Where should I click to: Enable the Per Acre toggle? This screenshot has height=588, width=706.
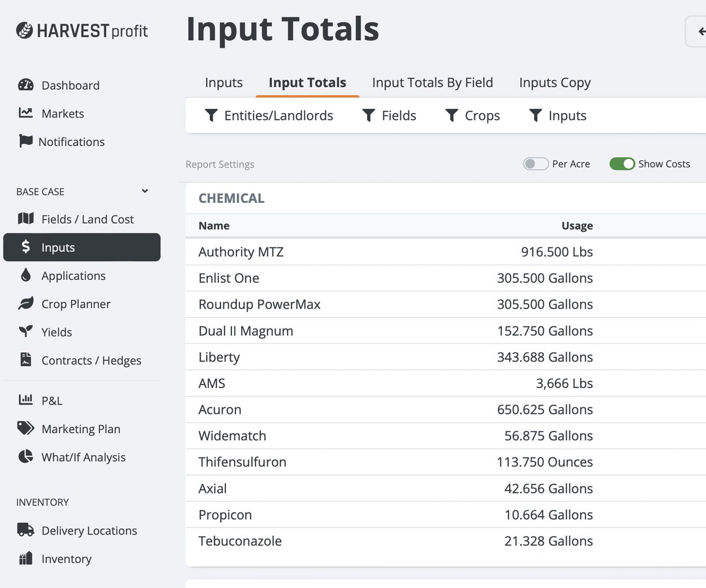click(536, 164)
